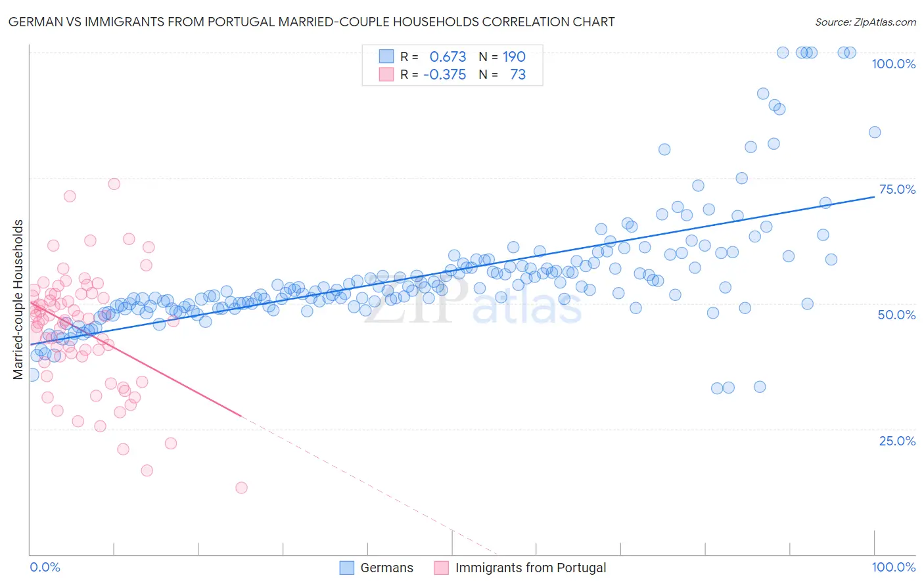Select the Immigrants from Portugal legend label
Viewport: 924px width, 586px height.
[x=531, y=568]
